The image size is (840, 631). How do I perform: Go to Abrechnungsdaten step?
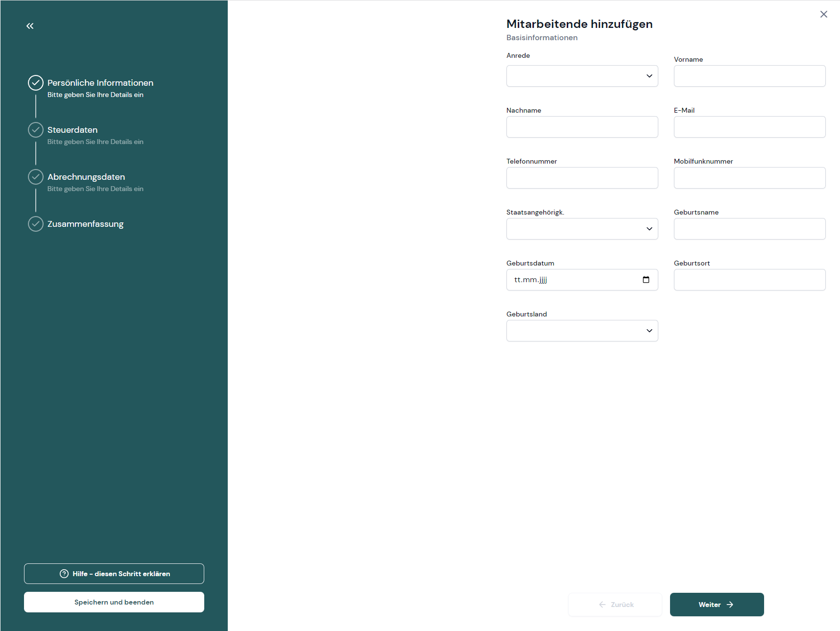tap(86, 177)
